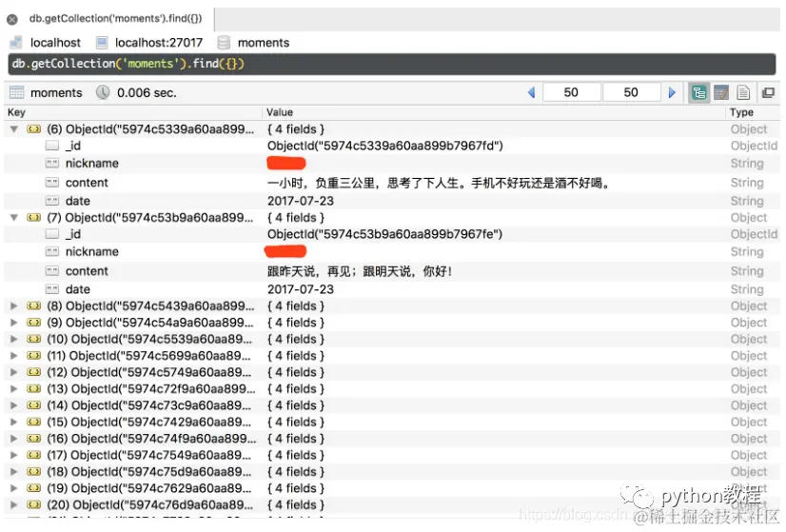Click object icon of document (9)
The height and width of the screenshot is (532, 786).
pyautogui.click(x=34, y=323)
